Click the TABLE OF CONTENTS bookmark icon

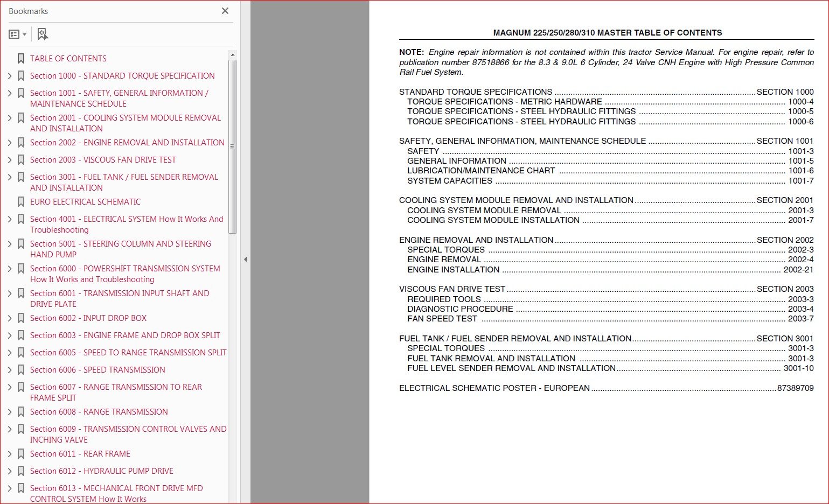[21, 59]
